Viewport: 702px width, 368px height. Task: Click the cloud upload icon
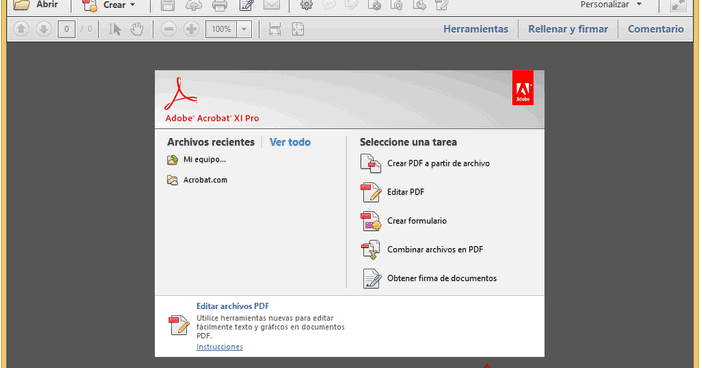coord(193,5)
